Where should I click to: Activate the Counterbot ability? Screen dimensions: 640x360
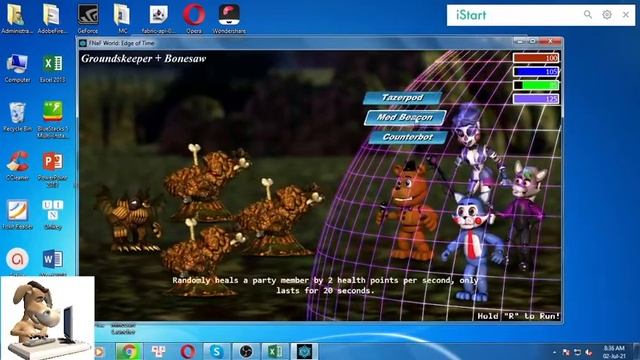[408, 137]
